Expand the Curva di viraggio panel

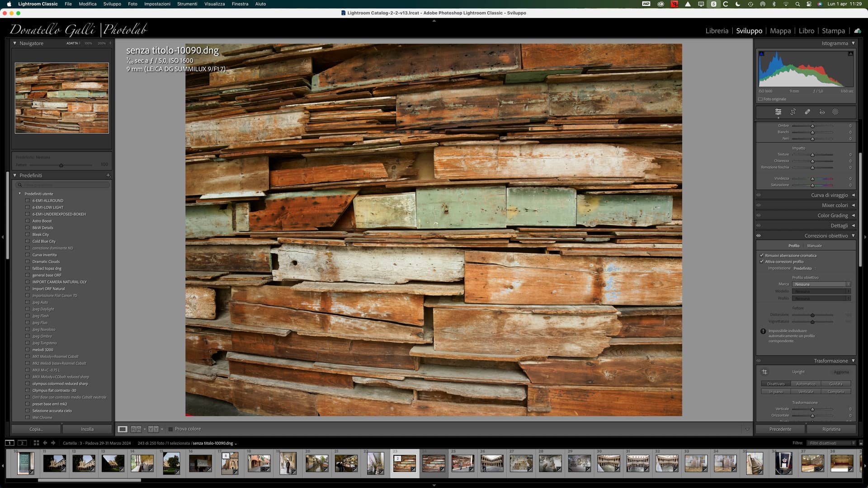(829, 195)
